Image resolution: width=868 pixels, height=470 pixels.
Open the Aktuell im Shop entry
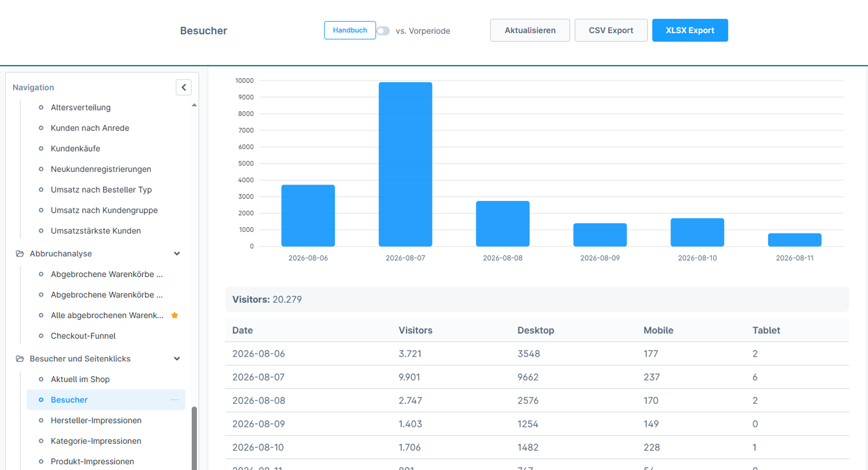(80, 379)
